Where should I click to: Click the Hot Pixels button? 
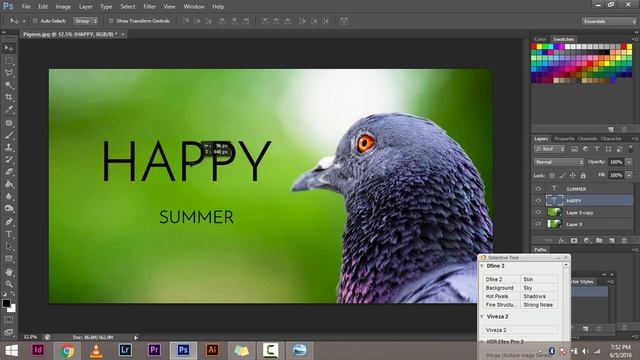pos(501,296)
